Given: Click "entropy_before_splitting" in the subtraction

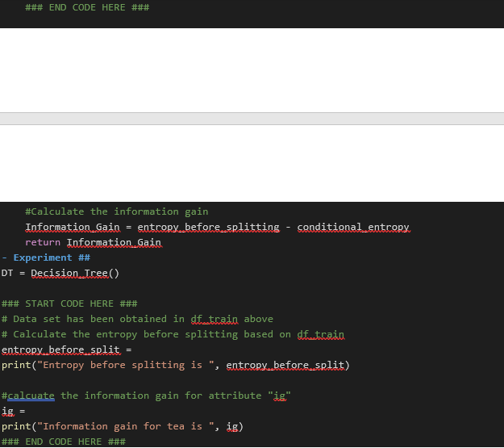Looking at the screenshot, I should coord(209,227).
